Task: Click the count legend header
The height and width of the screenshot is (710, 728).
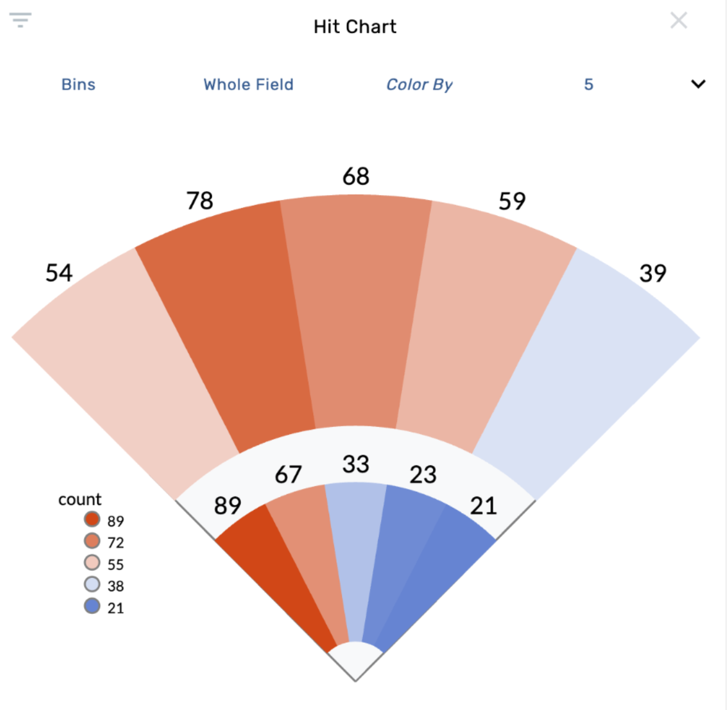Action: [79, 499]
